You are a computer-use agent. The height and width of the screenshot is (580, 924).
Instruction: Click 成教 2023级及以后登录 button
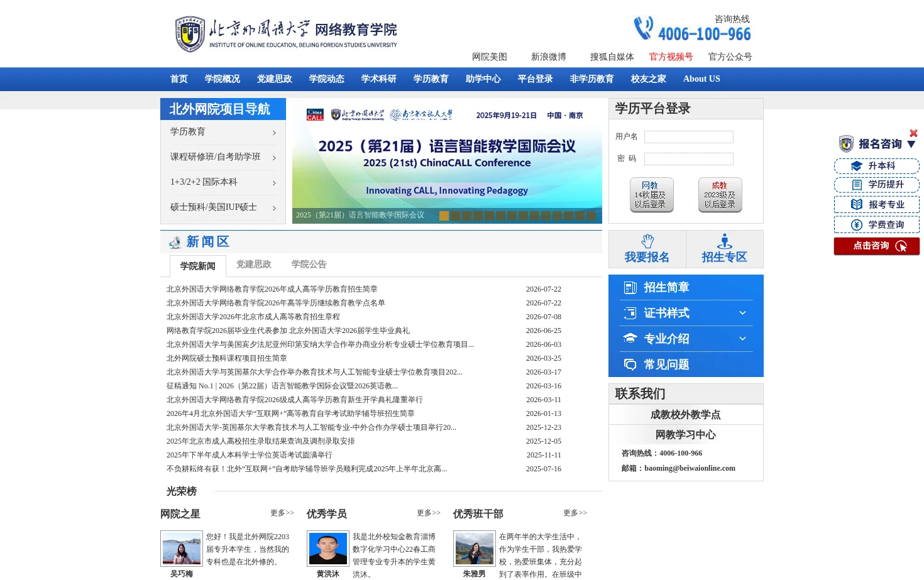(x=720, y=195)
